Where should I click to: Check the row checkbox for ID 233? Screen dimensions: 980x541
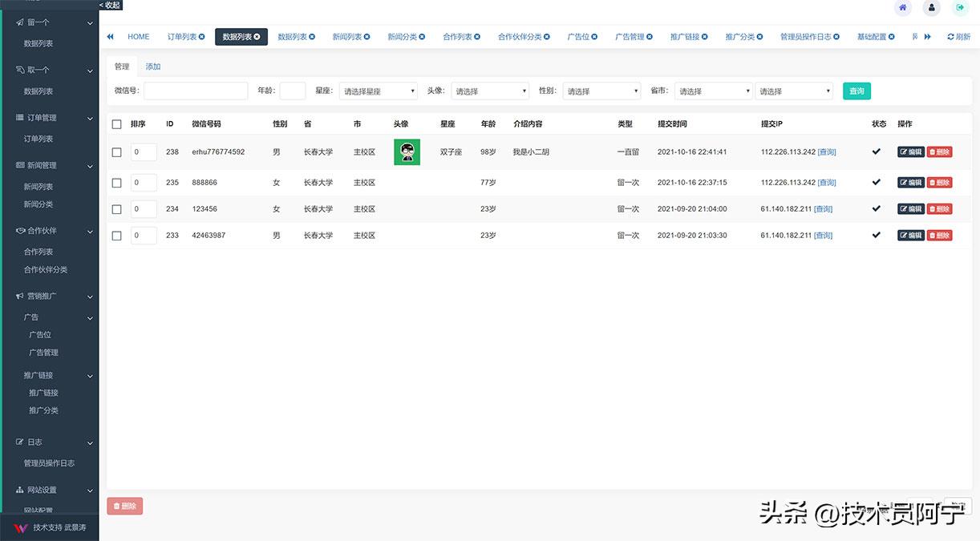116,235
